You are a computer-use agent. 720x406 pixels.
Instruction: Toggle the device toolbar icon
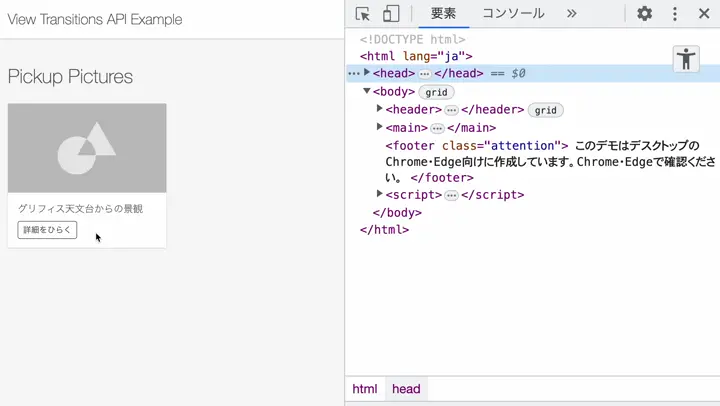click(391, 14)
